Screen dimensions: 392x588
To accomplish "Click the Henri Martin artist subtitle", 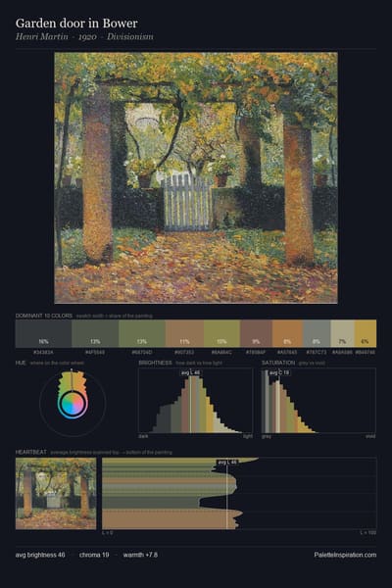I will coord(42,36).
